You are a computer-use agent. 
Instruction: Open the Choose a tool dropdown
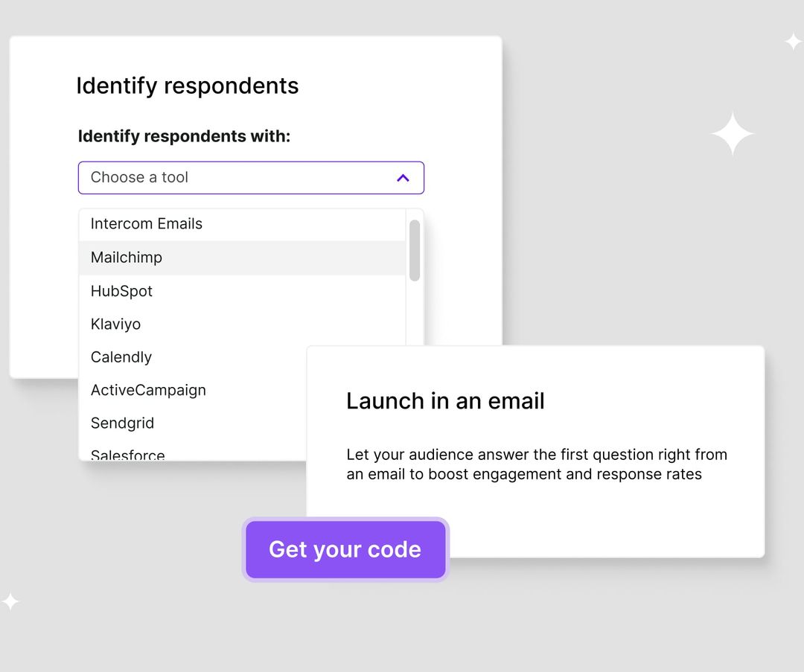tap(251, 178)
